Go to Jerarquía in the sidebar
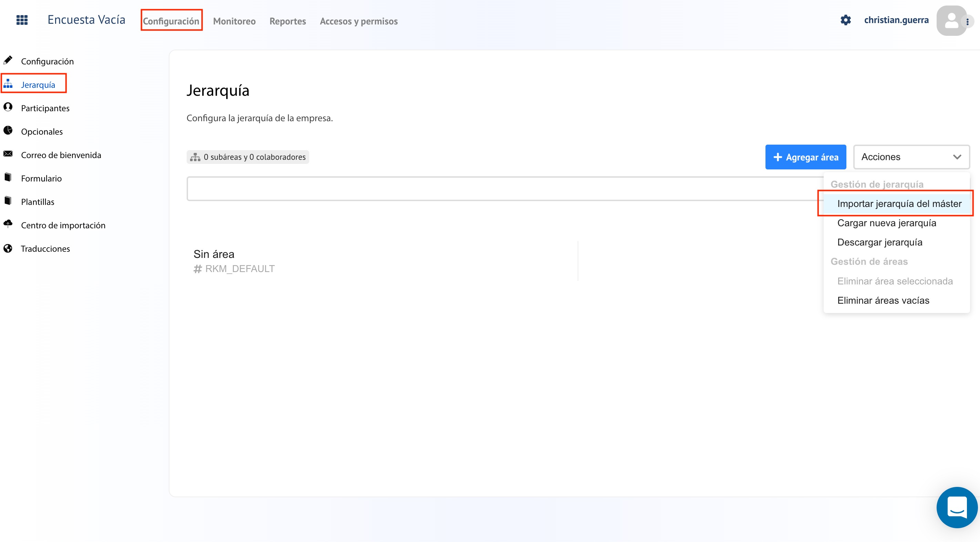The width and height of the screenshot is (980, 542). pos(38,84)
